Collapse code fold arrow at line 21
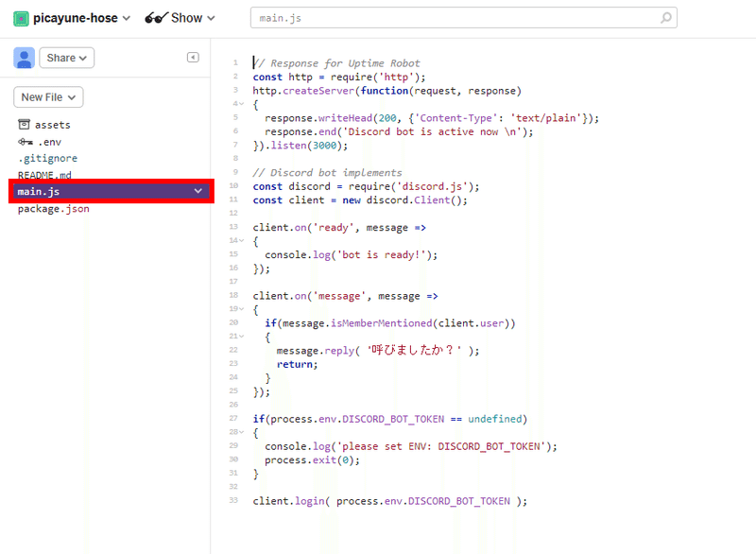This screenshot has height=554, width=756. (242, 336)
